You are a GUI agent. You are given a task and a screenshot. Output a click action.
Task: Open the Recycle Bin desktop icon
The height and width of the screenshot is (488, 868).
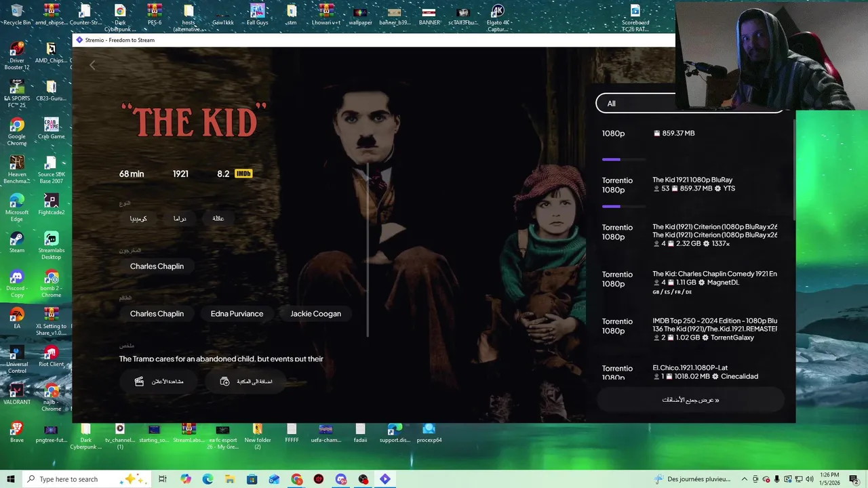click(17, 14)
